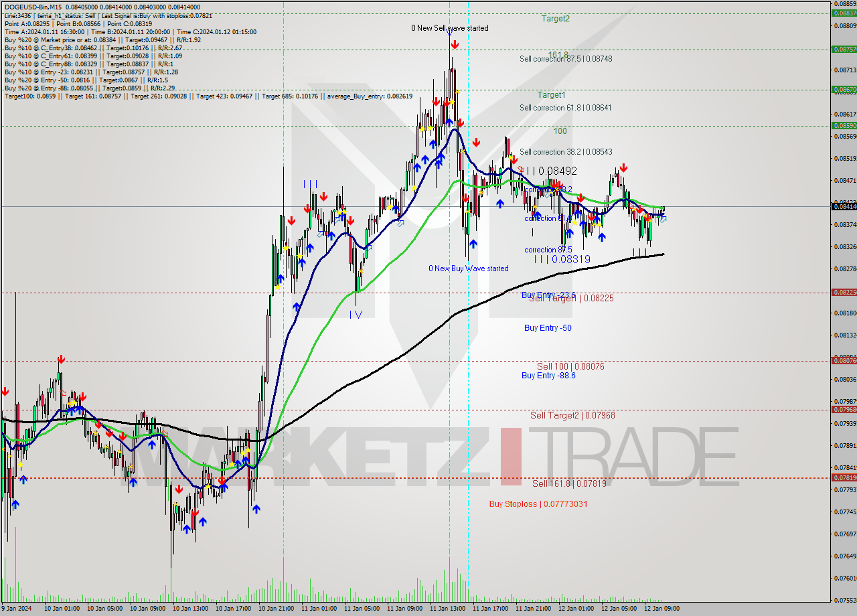Click the 0.08132 price scale value
The height and width of the screenshot is (616, 857).
click(845, 335)
